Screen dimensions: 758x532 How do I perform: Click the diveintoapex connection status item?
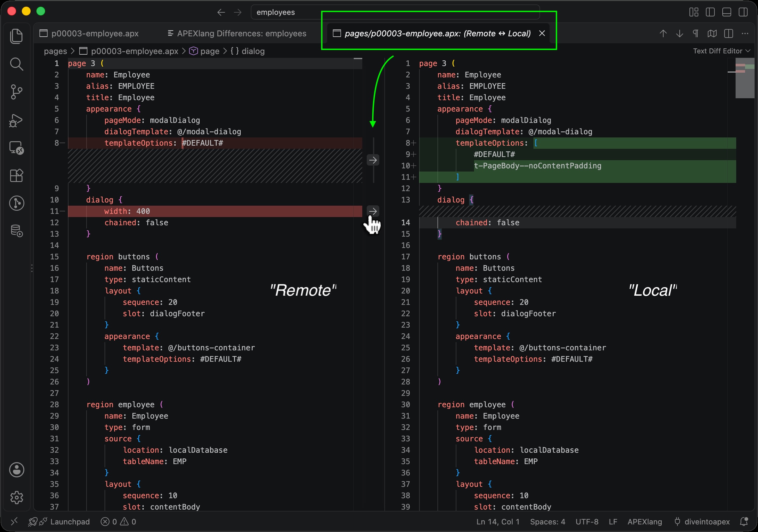click(x=702, y=522)
